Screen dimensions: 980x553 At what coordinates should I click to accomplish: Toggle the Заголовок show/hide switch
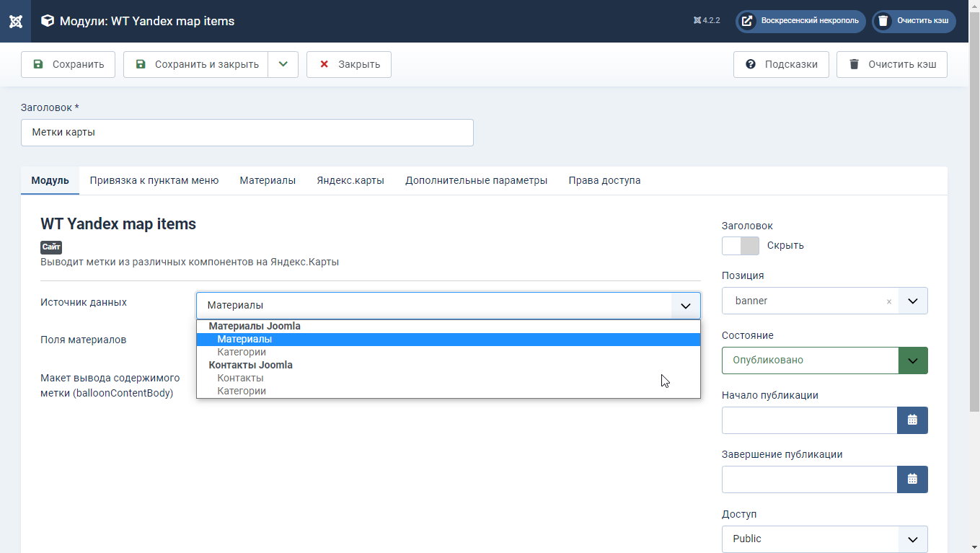pyautogui.click(x=741, y=246)
